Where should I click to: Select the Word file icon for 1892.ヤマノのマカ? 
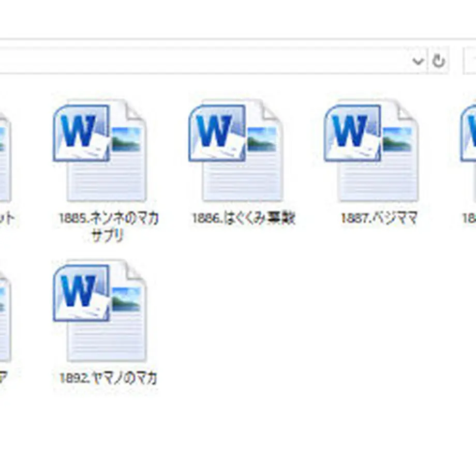coord(100,310)
